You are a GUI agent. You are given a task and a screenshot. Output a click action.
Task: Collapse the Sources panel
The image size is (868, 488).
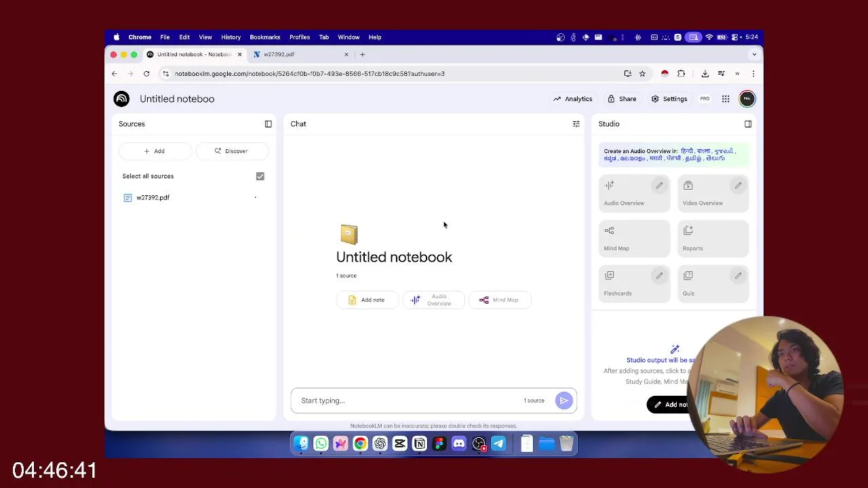pyautogui.click(x=269, y=124)
